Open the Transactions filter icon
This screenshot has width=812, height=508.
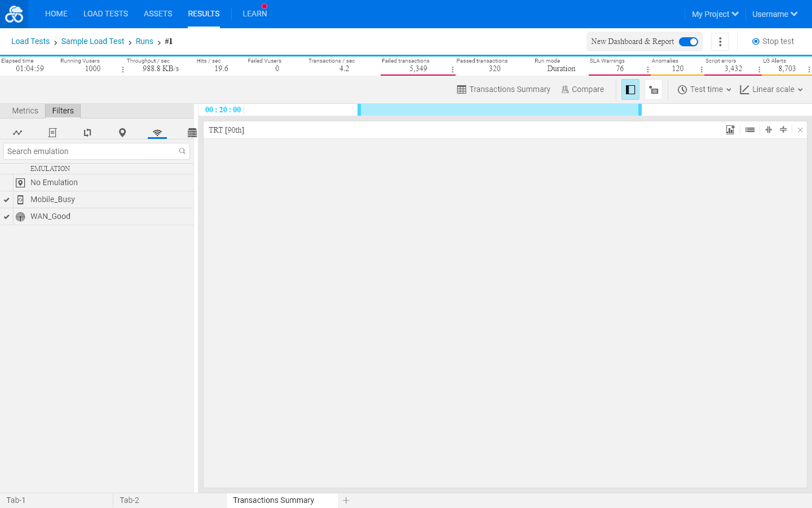pos(87,133)
